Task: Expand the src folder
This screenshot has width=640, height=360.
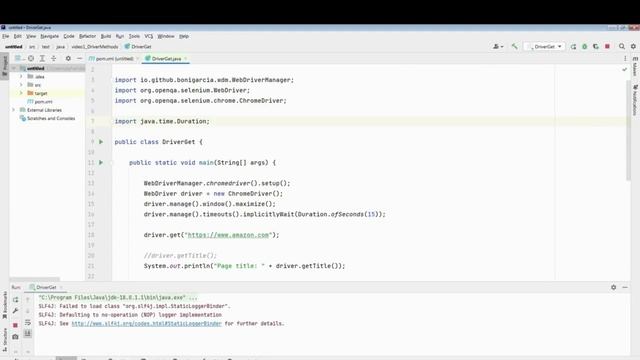Action: (21, 85)
